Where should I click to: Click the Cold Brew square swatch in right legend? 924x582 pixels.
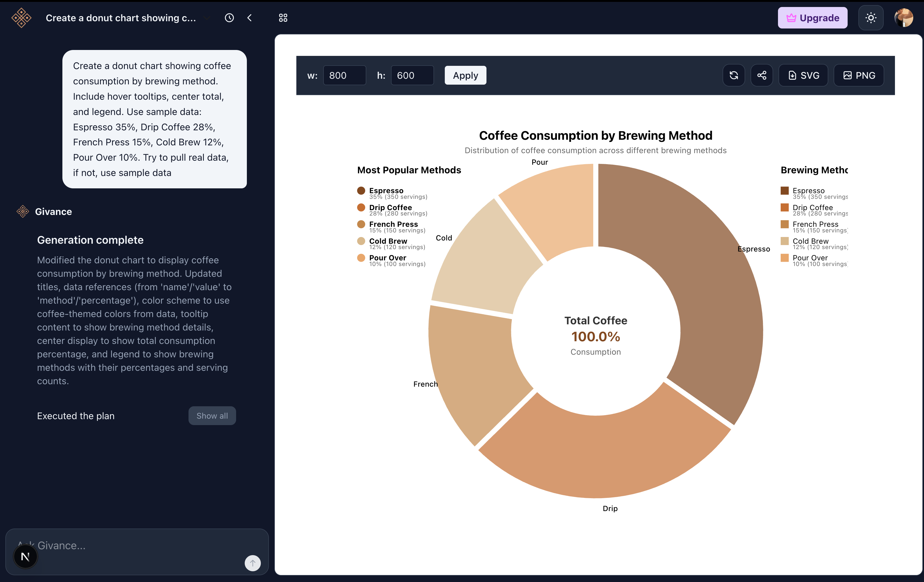(x=785, y=241)
